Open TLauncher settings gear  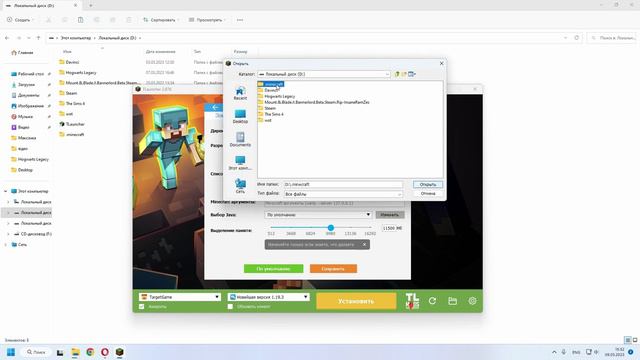(x=472, y=301)
